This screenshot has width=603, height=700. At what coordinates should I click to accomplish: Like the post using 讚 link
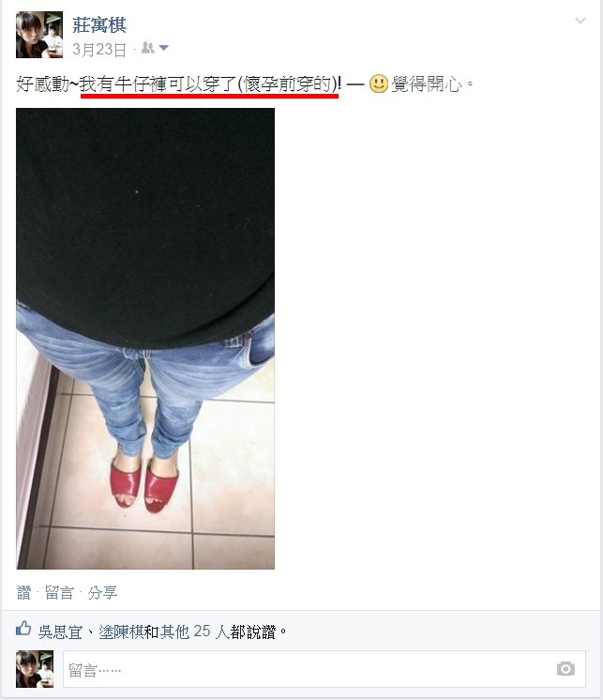coord(23,593)
